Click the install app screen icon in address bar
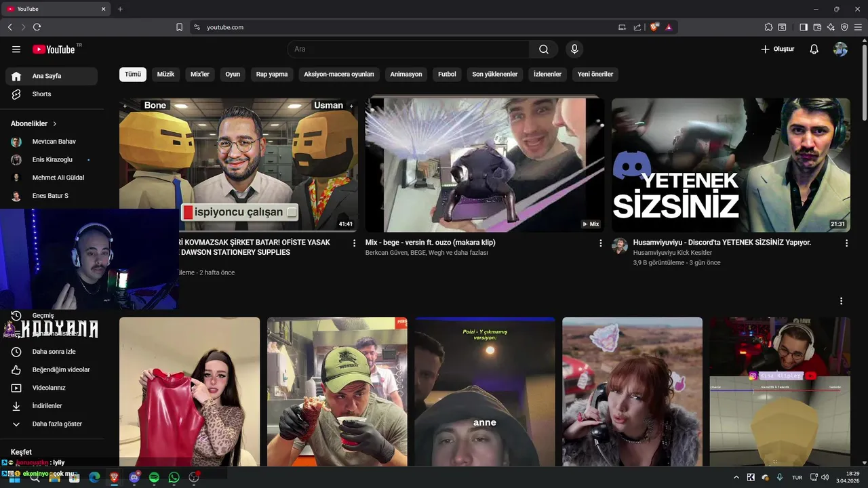Screen dimensions: 868x488 (623, 27)
